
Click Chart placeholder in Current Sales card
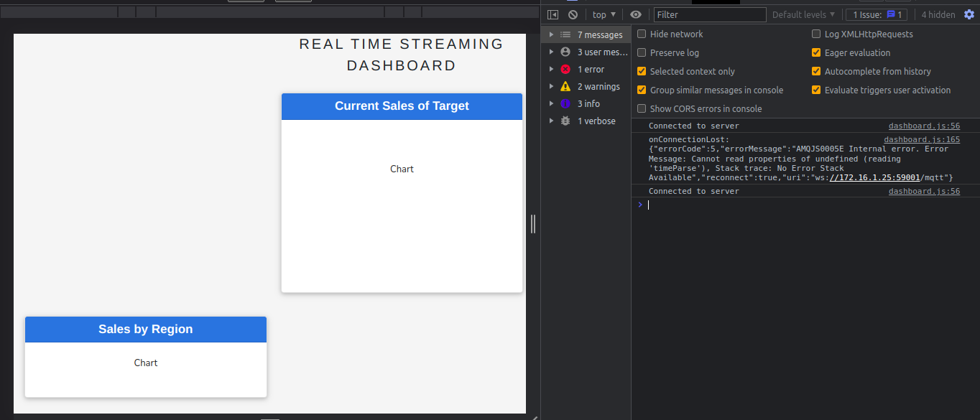click(402, 169)
